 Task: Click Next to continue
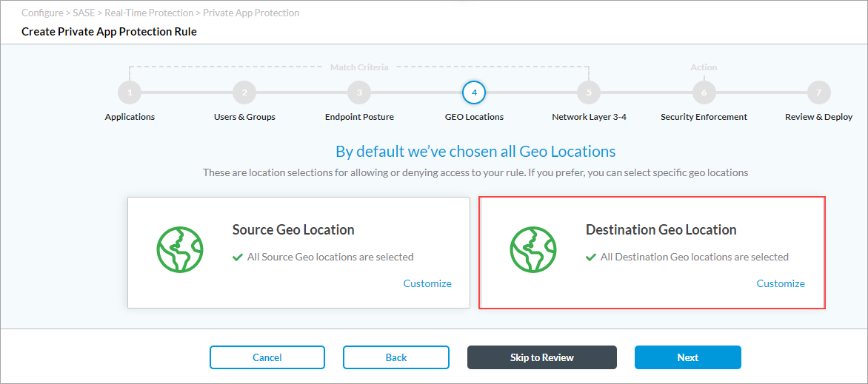pos(687,357)
